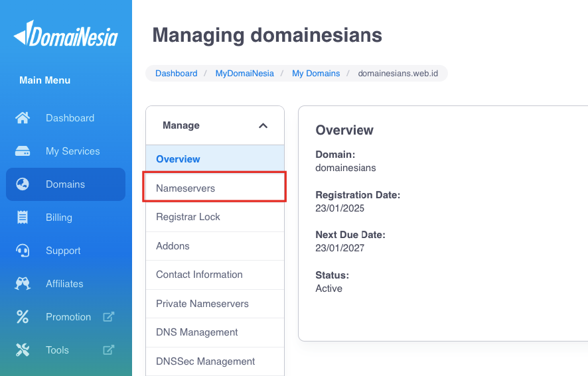Click the Next Due Date: label

click(350, 235)
